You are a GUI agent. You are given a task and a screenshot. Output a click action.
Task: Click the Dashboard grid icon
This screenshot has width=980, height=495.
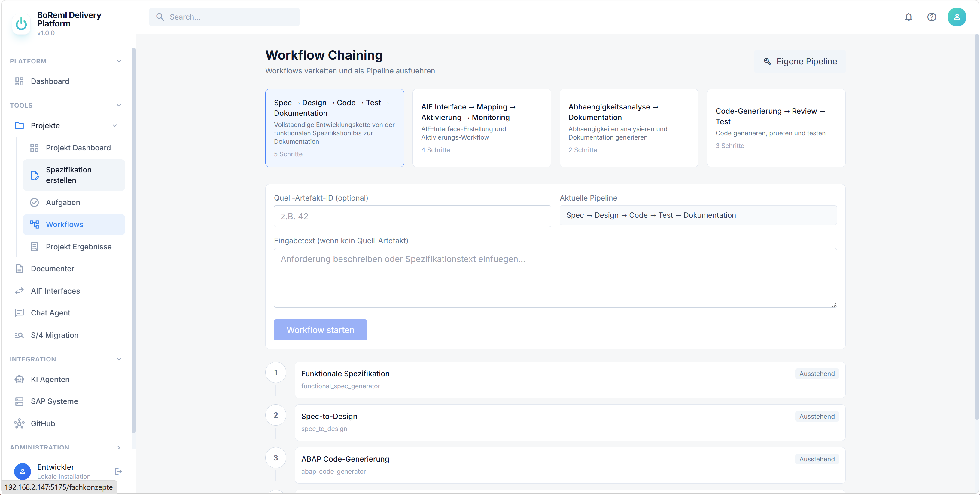click(x=20, y=81)
